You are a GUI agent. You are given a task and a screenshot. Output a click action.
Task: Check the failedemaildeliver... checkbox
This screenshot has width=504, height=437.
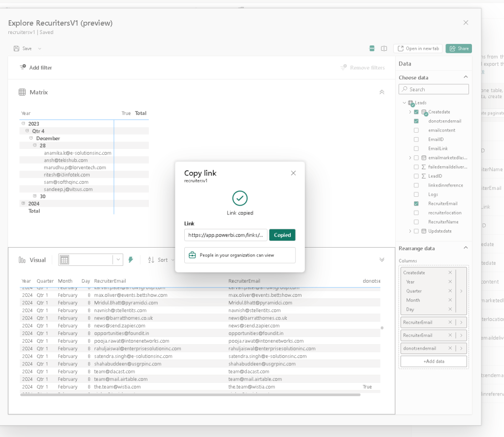[416, 167]
